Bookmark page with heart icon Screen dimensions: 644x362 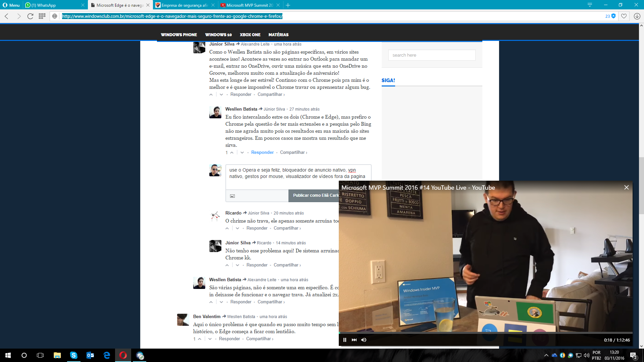624,16
